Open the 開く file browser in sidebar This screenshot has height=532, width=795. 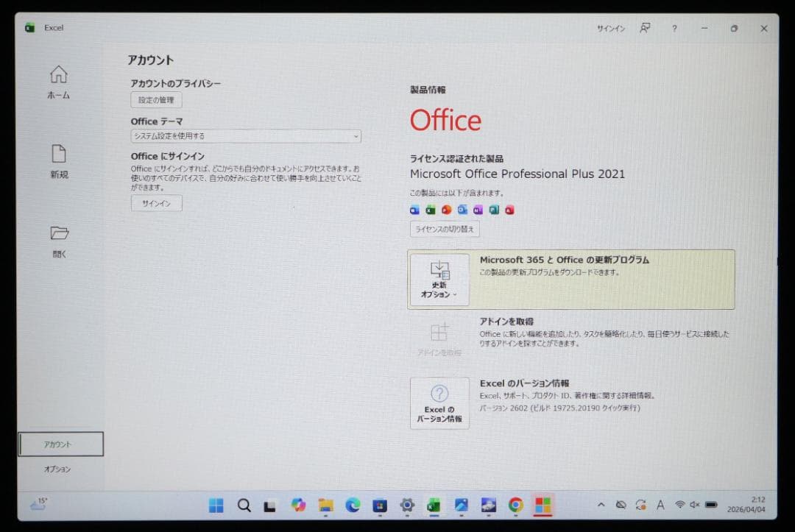(x=59, y=241)
